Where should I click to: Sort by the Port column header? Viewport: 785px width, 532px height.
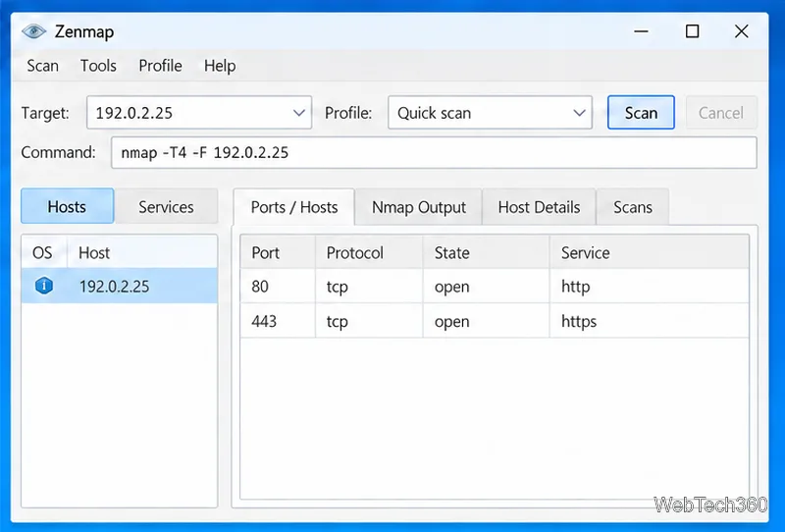pos(278,252)
